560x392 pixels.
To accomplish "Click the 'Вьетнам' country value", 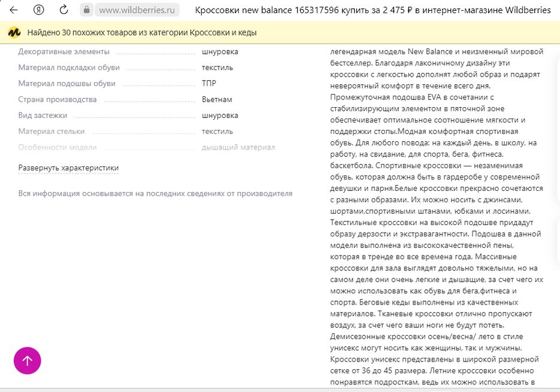I will tap(217, 99).
